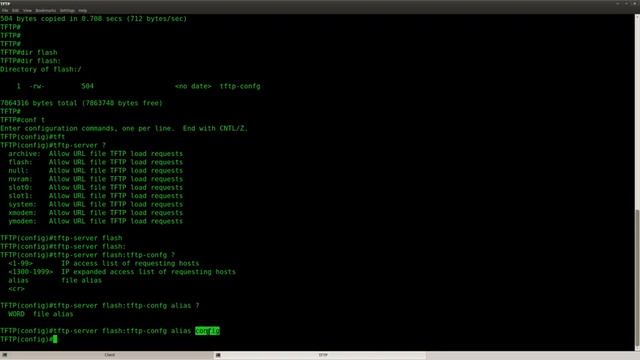Click the vertical scrollbar thumb
This screenshot has height=360, width=640.
637,279
